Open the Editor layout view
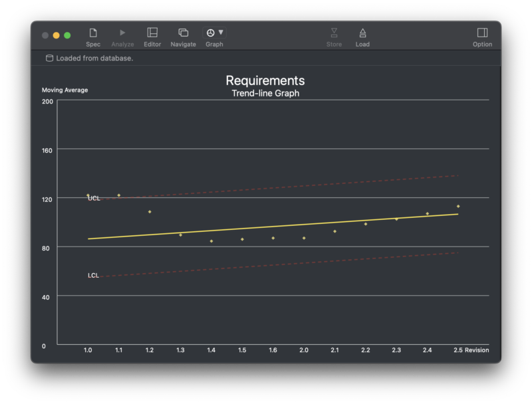532x404 pixels. click(x=152, y=33)
